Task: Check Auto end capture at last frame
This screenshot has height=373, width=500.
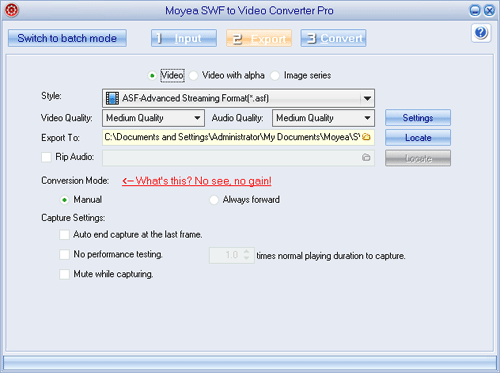Action: click(x=64, y=235)
